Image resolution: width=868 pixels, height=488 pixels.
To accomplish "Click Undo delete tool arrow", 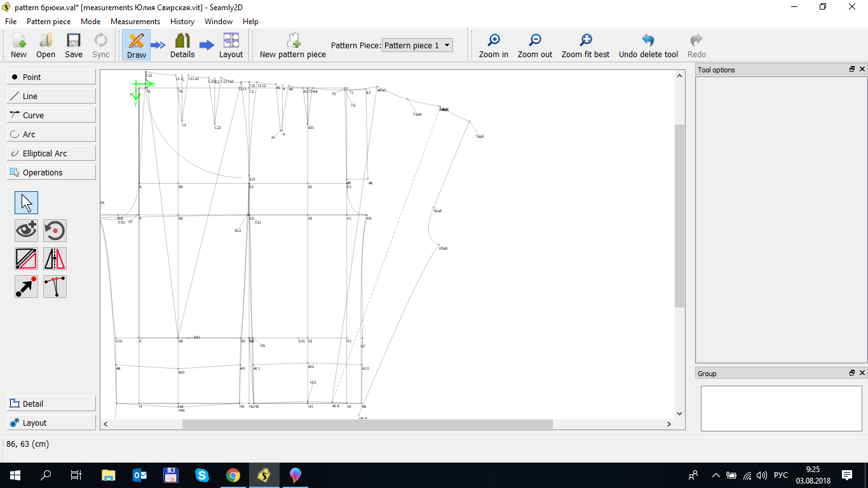I will click(648, 45).
